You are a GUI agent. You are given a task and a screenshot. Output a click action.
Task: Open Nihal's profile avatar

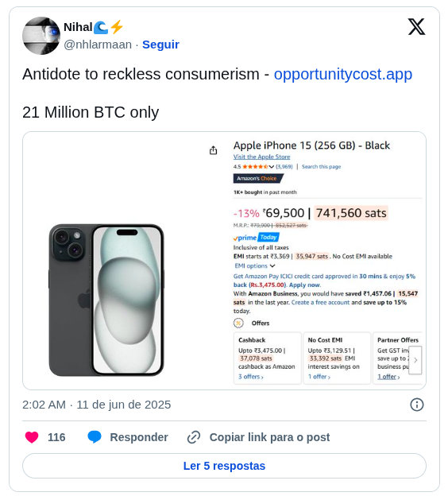point(41,36)
